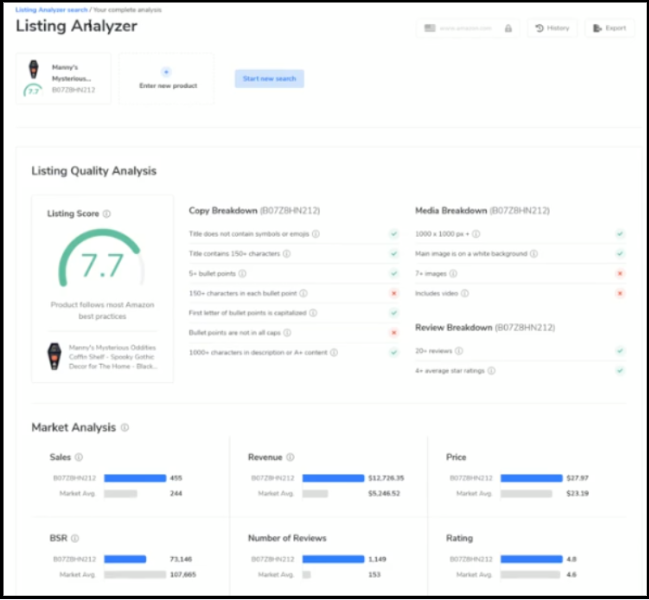Show info for bullet points all caps

287,333
